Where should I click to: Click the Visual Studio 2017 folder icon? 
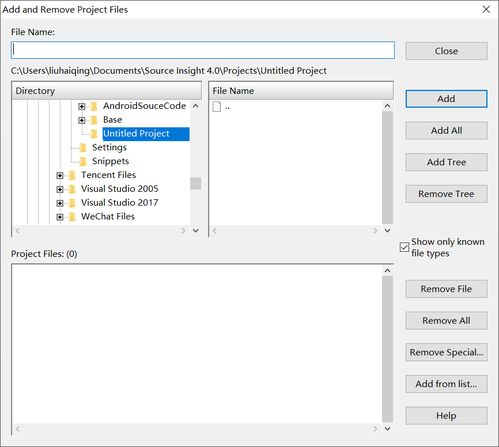72,203
